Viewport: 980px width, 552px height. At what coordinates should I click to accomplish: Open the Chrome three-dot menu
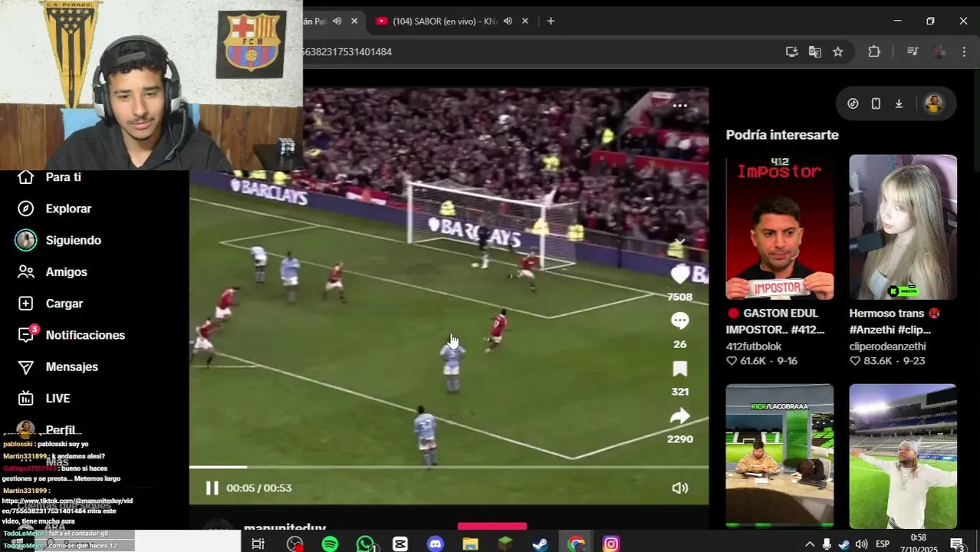click(964, 52)
